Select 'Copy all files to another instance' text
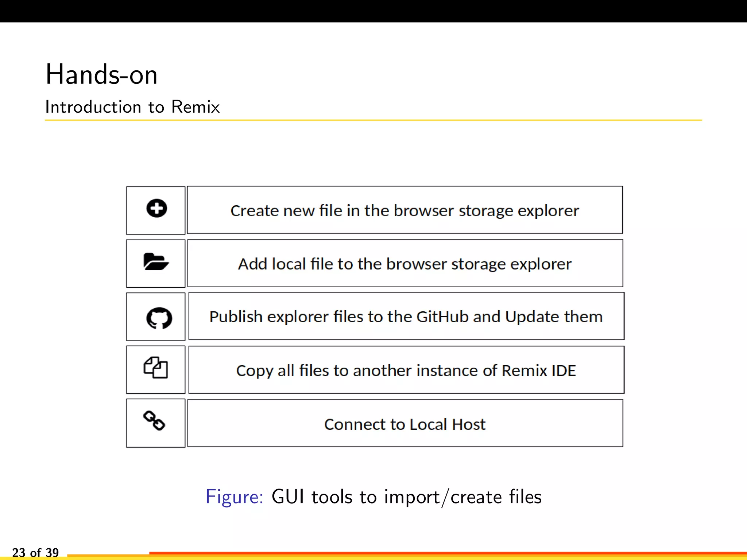The width and height of the screenshot is (747, 560). click(358, 370)
